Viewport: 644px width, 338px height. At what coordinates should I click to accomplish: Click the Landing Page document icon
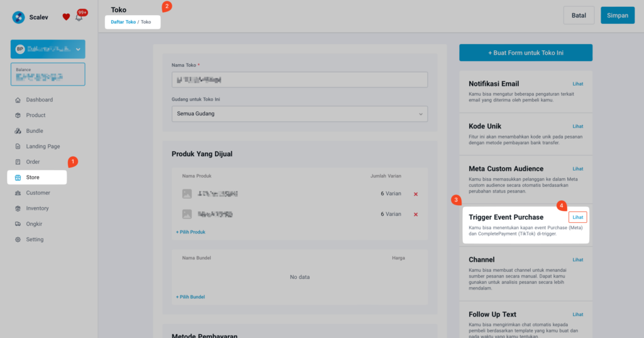[18, 147]
